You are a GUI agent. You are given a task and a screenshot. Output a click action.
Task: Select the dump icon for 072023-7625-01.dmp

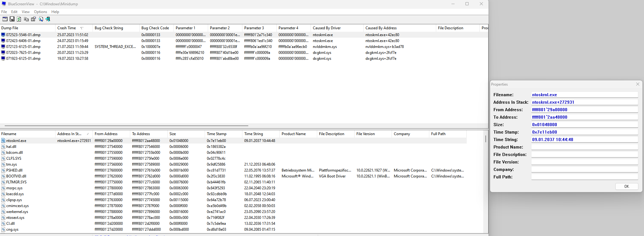pyautogui.click(x=3, y=53)
